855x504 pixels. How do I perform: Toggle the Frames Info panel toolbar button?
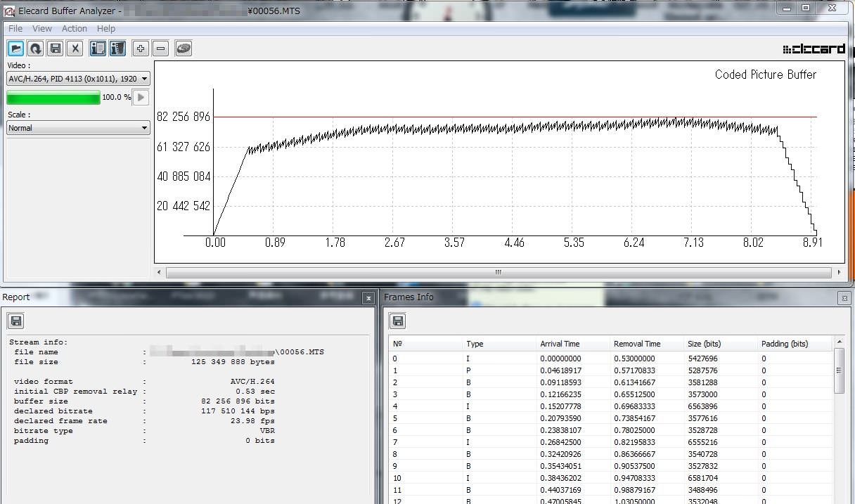[117, 49]
